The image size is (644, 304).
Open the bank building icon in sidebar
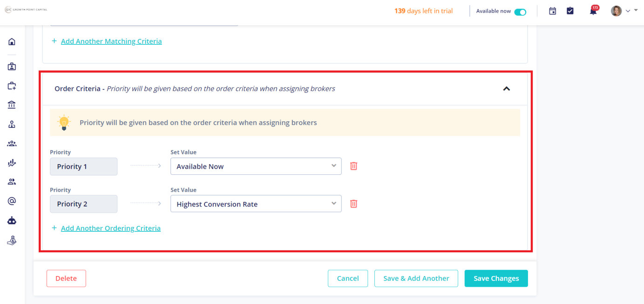pos(12,105)
